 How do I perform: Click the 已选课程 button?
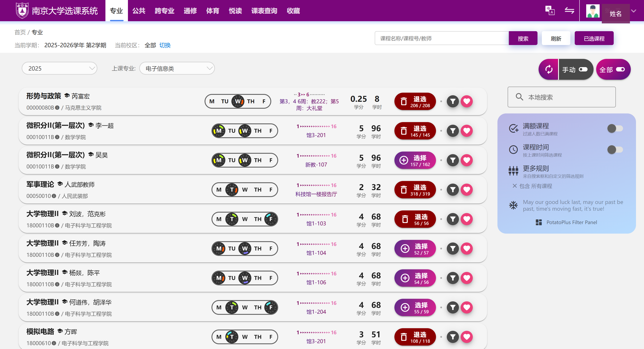594,38
